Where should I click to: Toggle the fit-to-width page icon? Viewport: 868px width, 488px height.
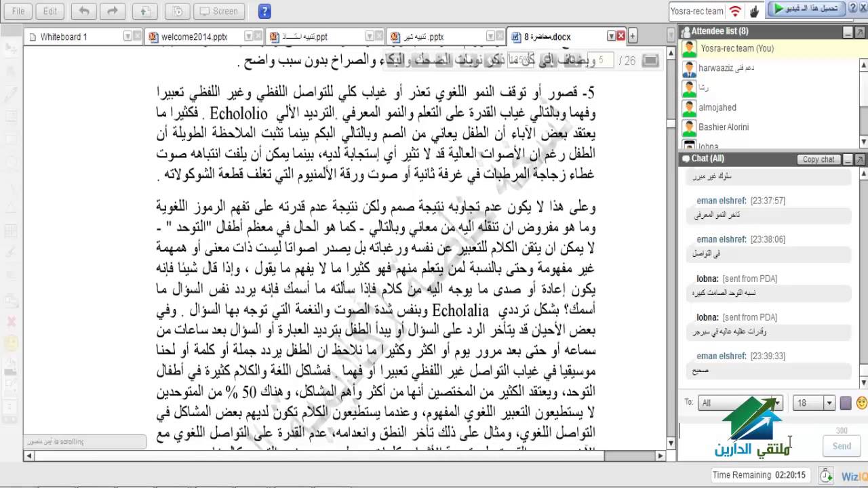[650, 61]
